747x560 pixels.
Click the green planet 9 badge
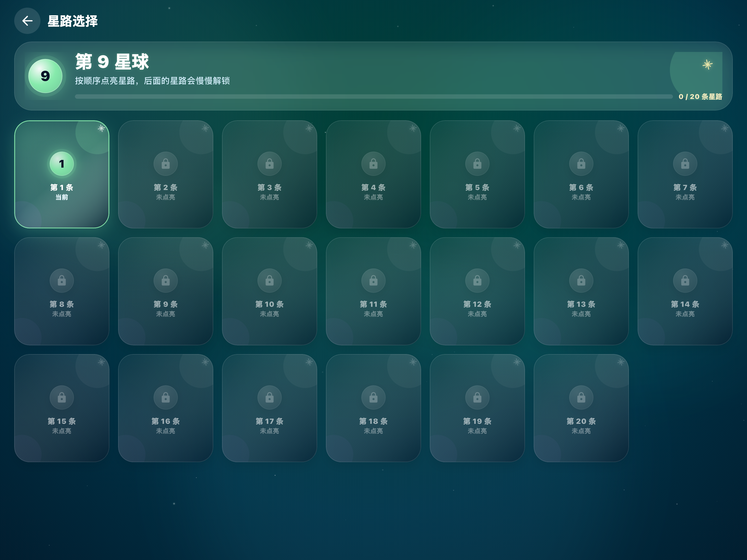(45, 76)
